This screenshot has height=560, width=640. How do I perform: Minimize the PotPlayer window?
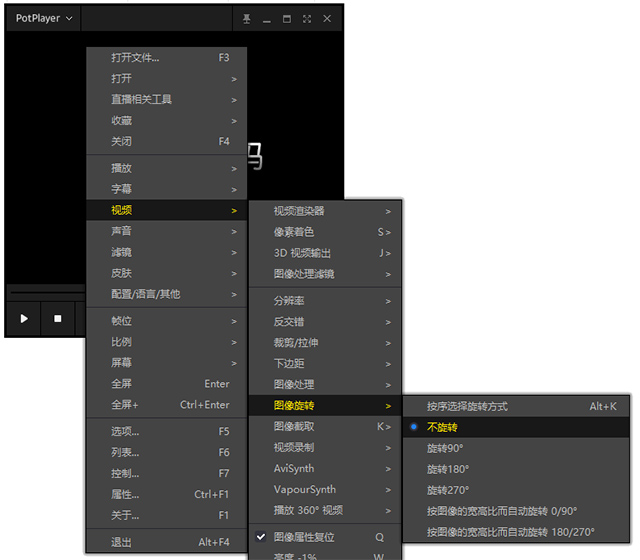click(x=267, y=19)
